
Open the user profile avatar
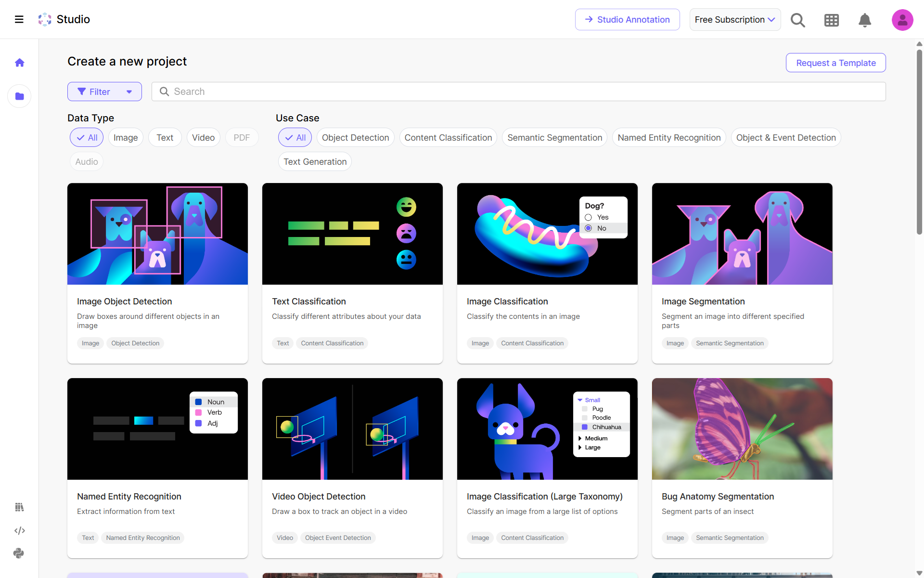coord(902,20)
